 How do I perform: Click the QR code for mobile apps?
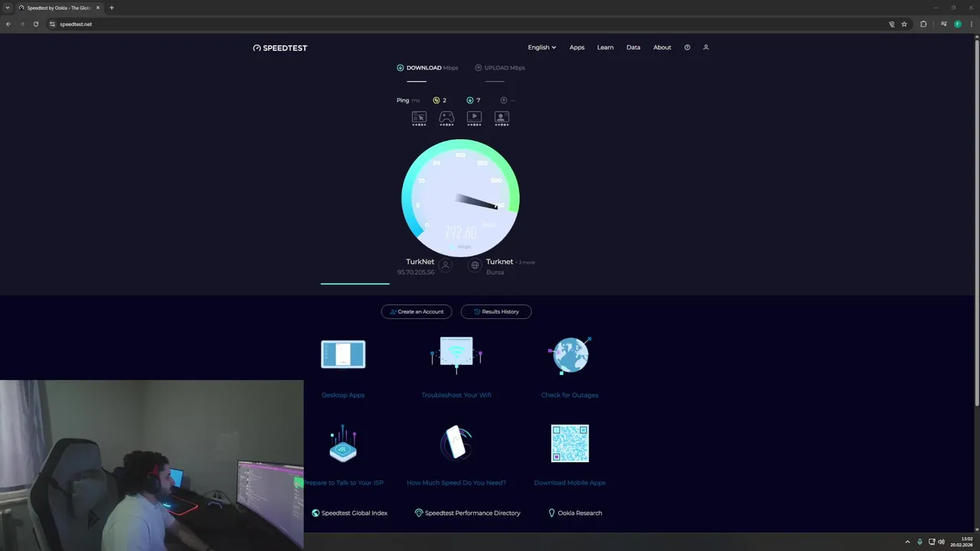(570, 444)
